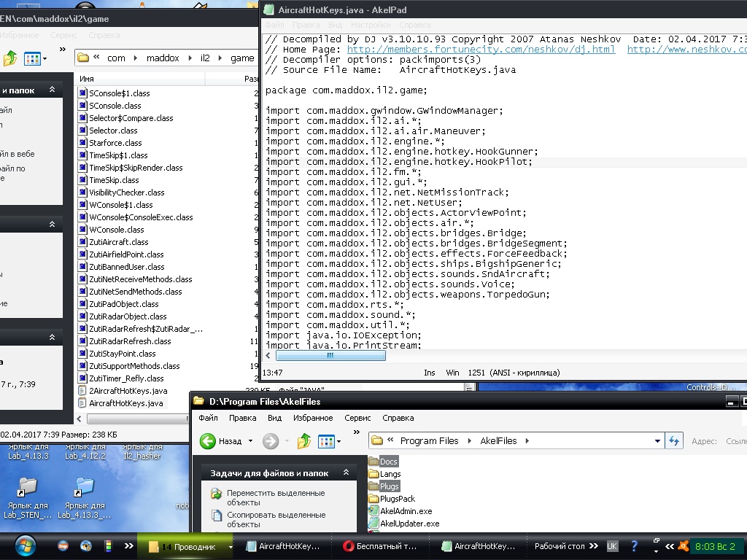Click the Opera browser taskbar button

coord(379,546)
